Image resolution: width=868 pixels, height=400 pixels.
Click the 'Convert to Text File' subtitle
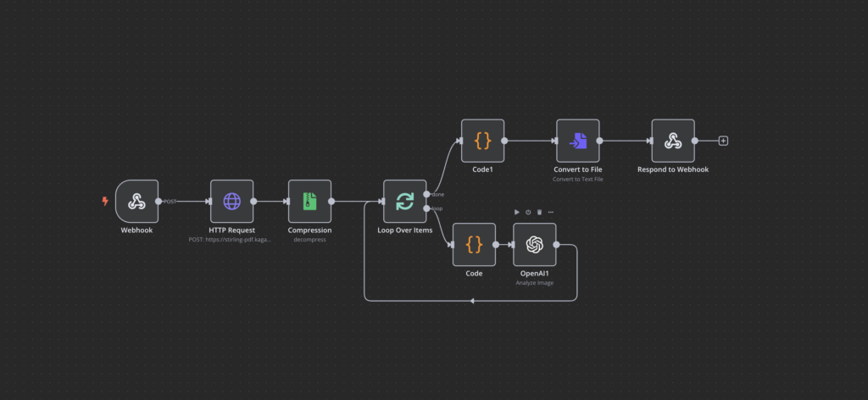(578, 180)
